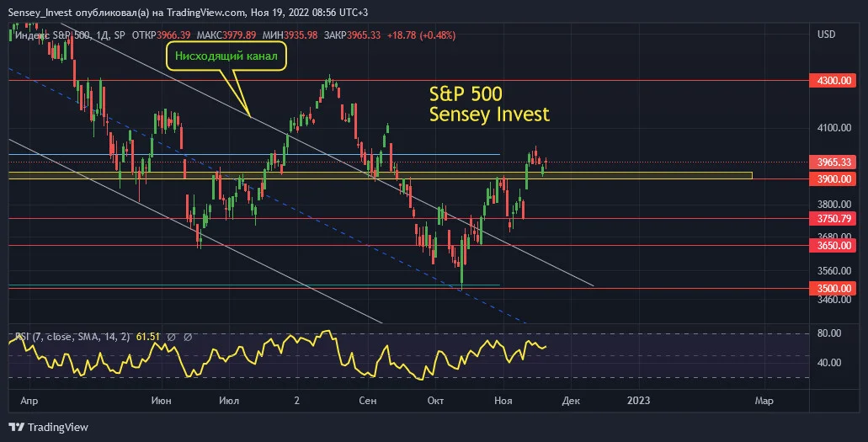Click the 3460.00 price axis value
The height and width of the screenshot is (442, 868).
point(834,300)
